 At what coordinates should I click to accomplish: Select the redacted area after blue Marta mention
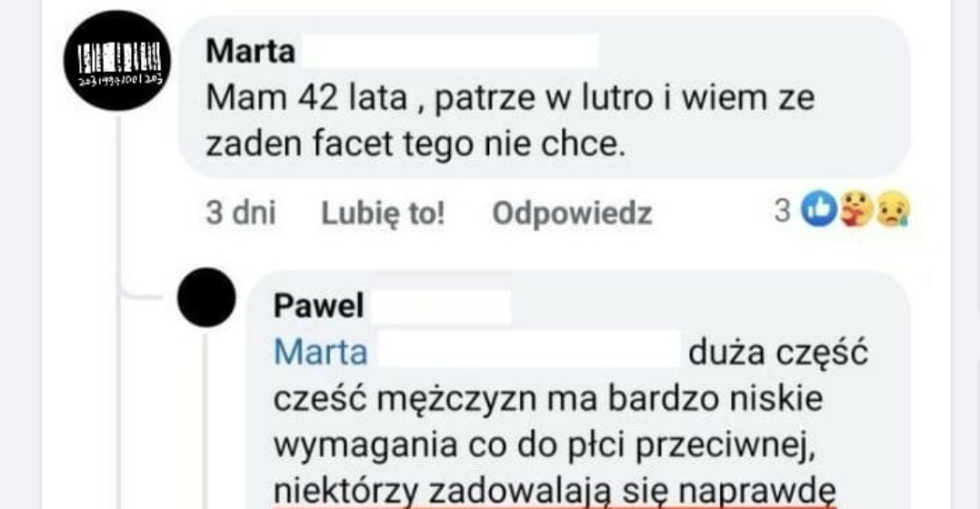(529, 350)
